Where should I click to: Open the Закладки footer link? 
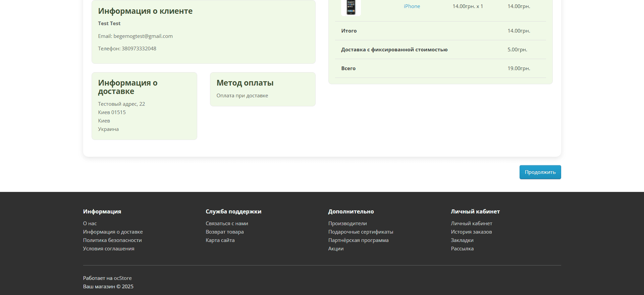[462, 240]
